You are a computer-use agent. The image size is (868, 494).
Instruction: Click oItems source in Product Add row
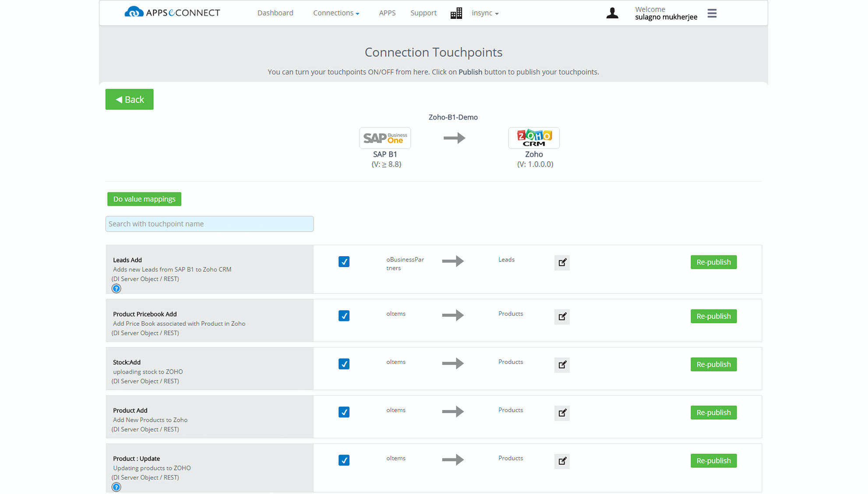(396, 410)
